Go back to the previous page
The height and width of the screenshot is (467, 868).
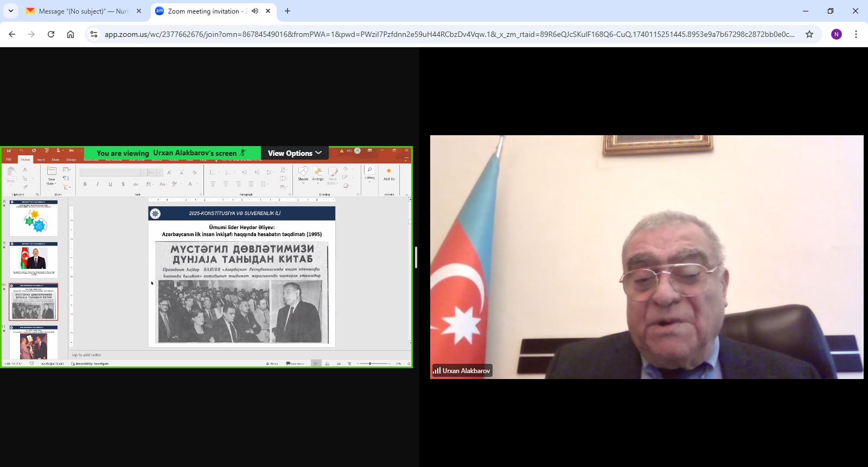click(x=12, y=34)
